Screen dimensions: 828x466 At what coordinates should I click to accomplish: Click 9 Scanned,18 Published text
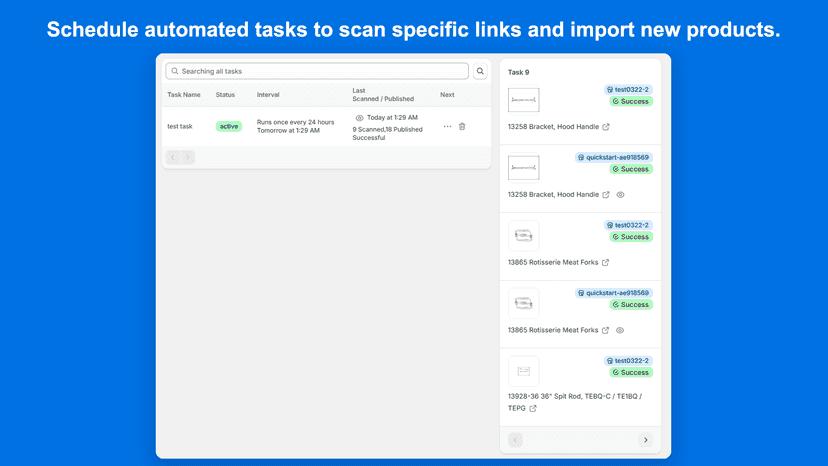pyautogui.click(x=388, y=129)
